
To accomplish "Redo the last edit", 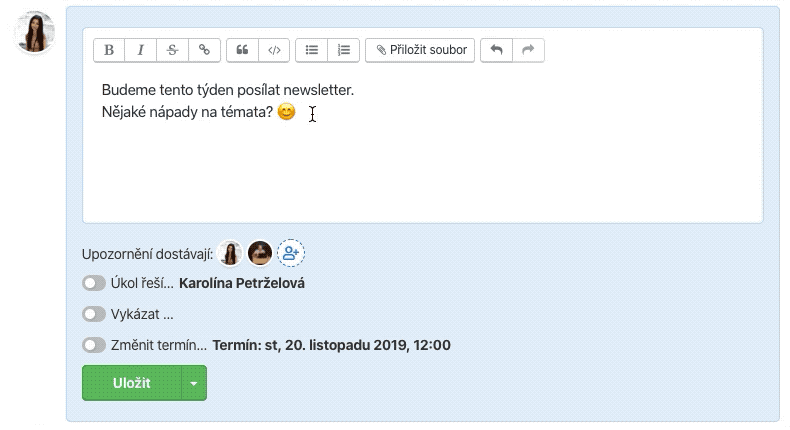I will 529,50.
